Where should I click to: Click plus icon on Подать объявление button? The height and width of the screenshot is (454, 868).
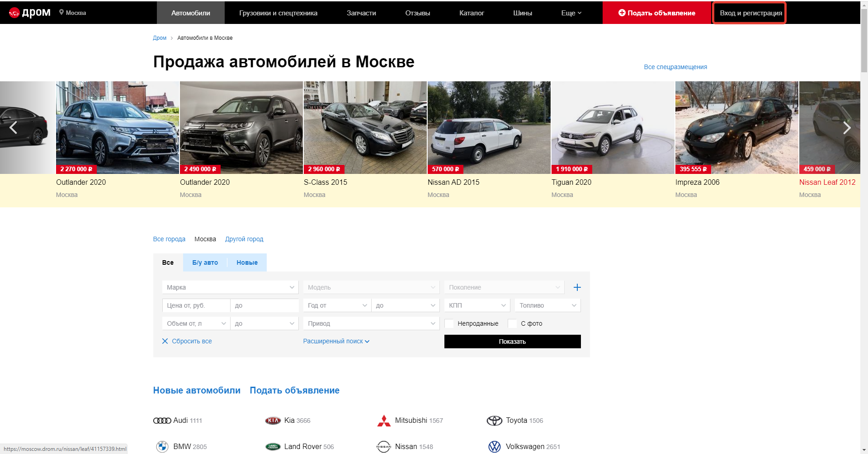click(622, 13)
